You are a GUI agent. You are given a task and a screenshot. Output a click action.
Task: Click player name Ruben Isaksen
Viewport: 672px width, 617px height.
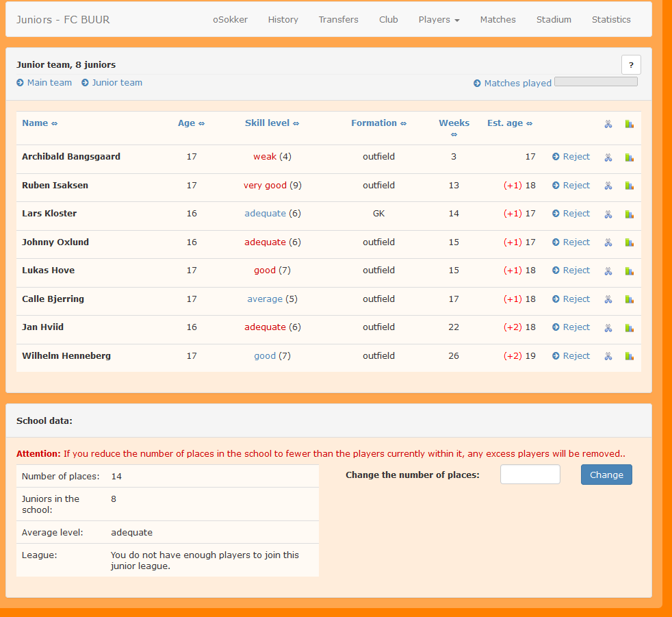click(x=55, y=185)
